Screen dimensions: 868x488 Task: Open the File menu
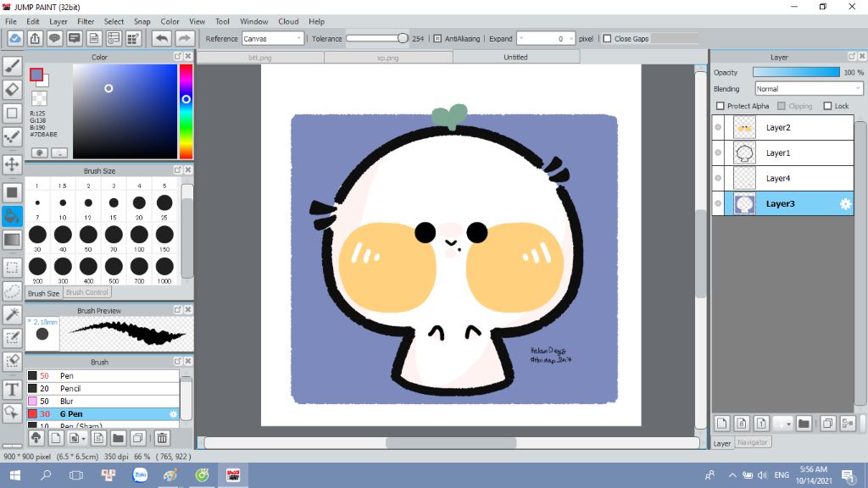coord(11,21)
